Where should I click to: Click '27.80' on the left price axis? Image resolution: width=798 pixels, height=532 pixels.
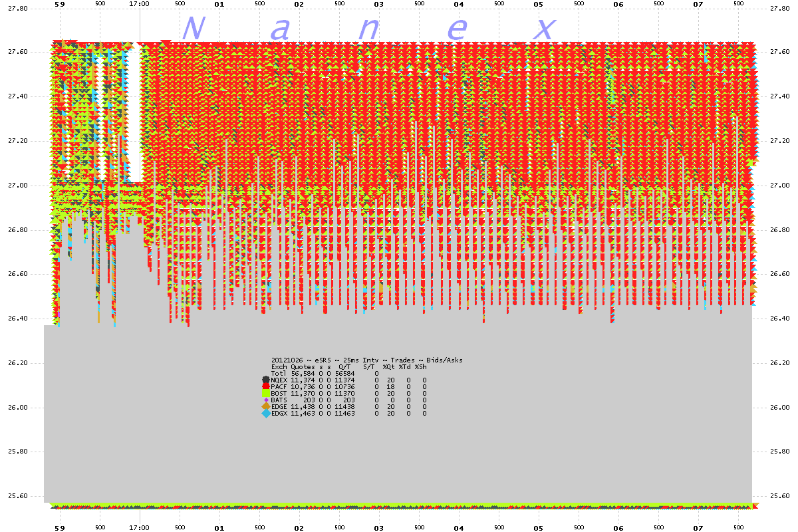pyautogui.click(x=17, y=8)
